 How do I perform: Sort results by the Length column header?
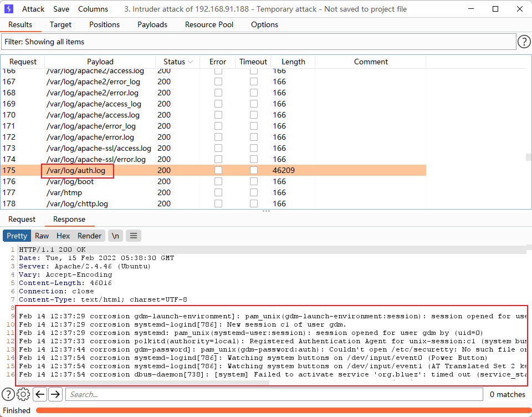[293, 62]
